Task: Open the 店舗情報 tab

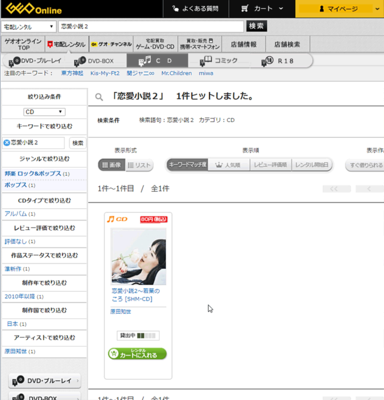Action: click(x=244, y=44)
